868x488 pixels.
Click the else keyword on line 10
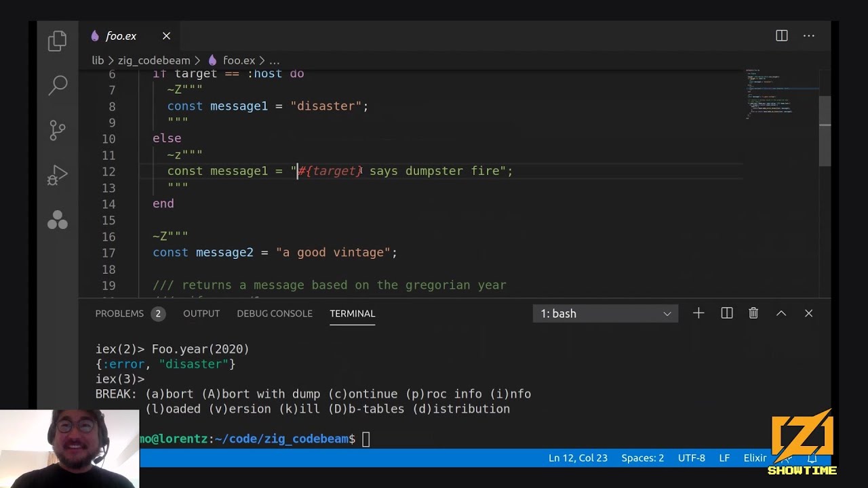coord(167,139)
